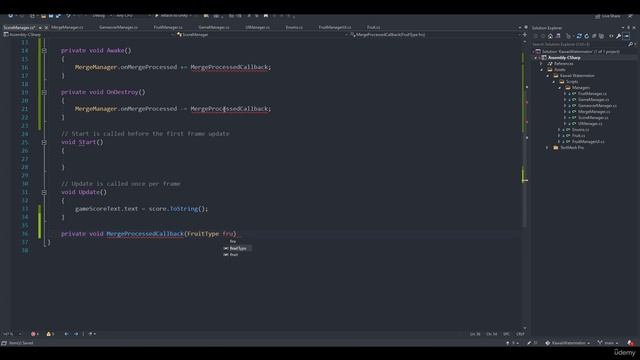Screen dimensions: 640x360
Task: Collapse the Awake method fold marker
Action: click(44, 51)
